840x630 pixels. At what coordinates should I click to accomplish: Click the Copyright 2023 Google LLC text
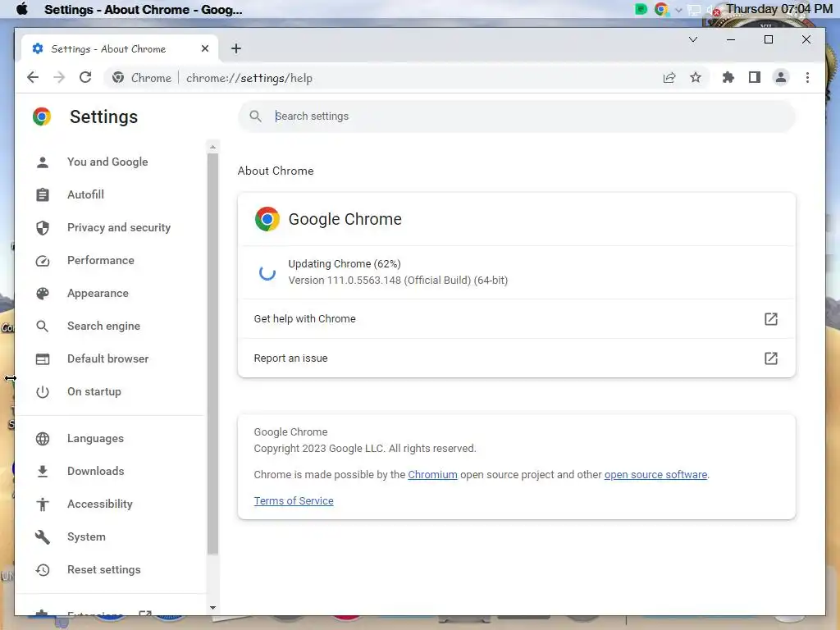(x=365, y=449)
